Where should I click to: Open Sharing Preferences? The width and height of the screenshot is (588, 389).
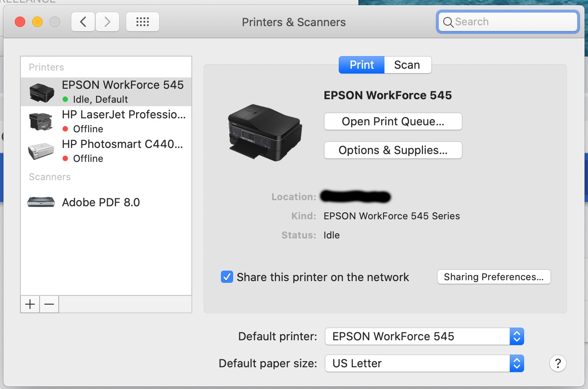tap(494, 277)
